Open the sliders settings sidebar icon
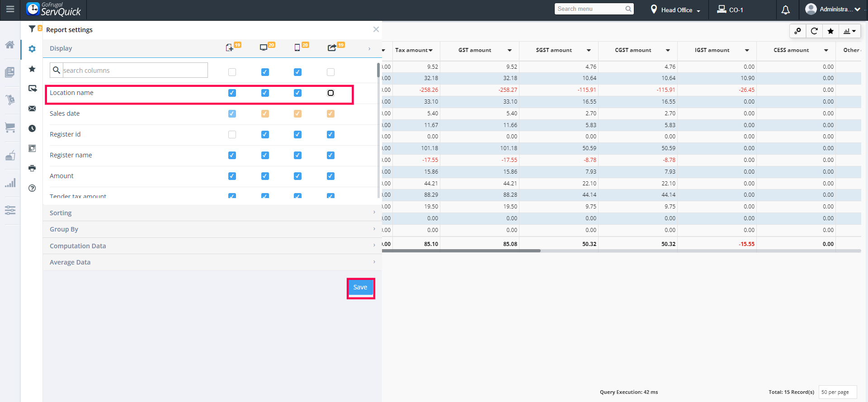The height and width of the screenshot is (402, 868). click(10, 210)
